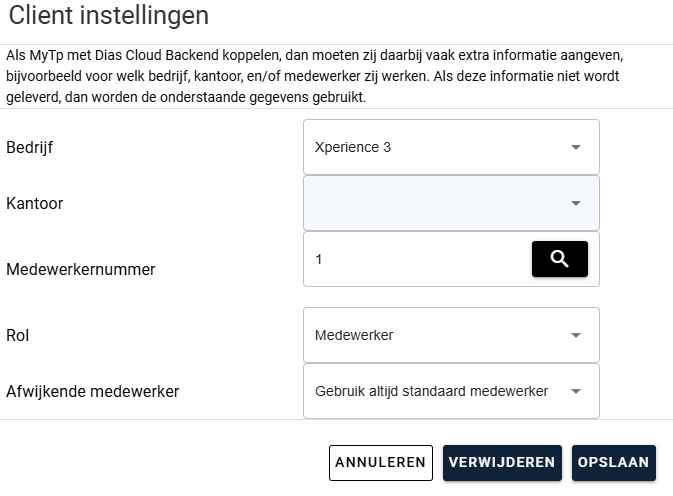Open the Afwijkende medewerker dropdown
The height and width of the screenshot is (496, 673).
[451, 391]
